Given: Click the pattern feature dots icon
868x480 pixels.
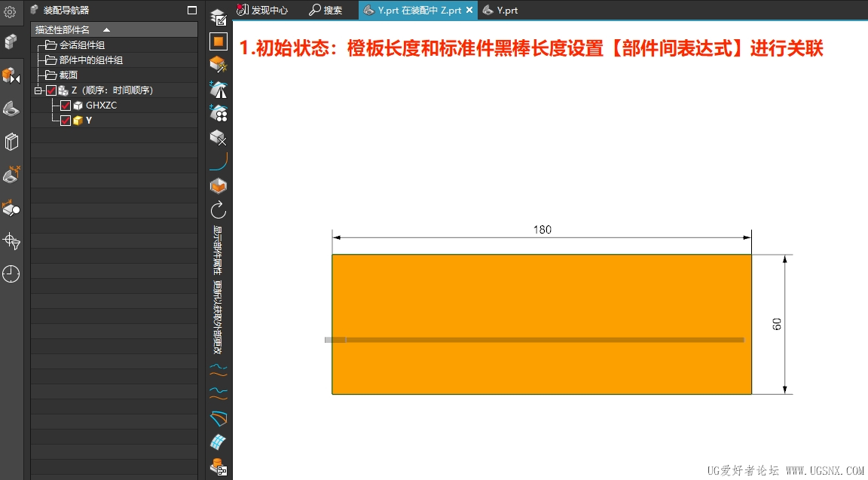Looking at the screenshot, I should tap(219, 113).
